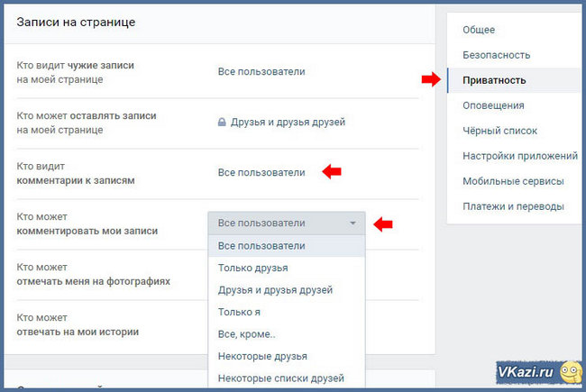Collapse the open comment-permission dropdown header
Image resolution: width=586 pixels, height=392 pixels.
(x=287, y=223)
